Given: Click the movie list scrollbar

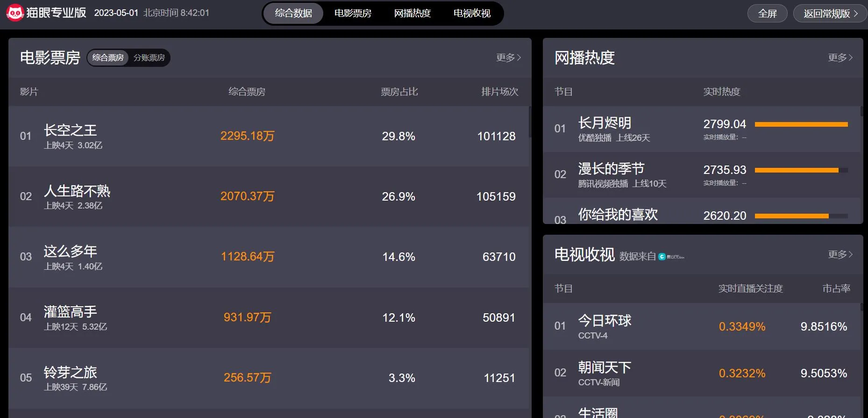Looking at the screenshot, I should coord(530,122).
